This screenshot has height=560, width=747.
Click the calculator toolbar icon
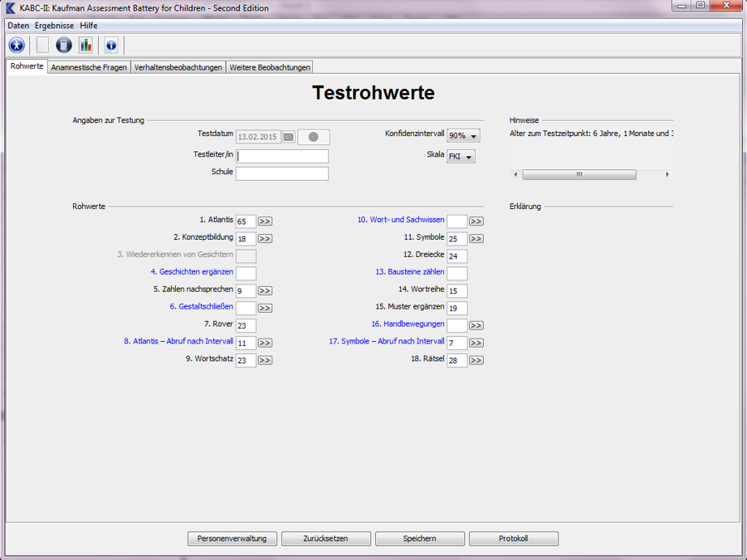point(64,45)
